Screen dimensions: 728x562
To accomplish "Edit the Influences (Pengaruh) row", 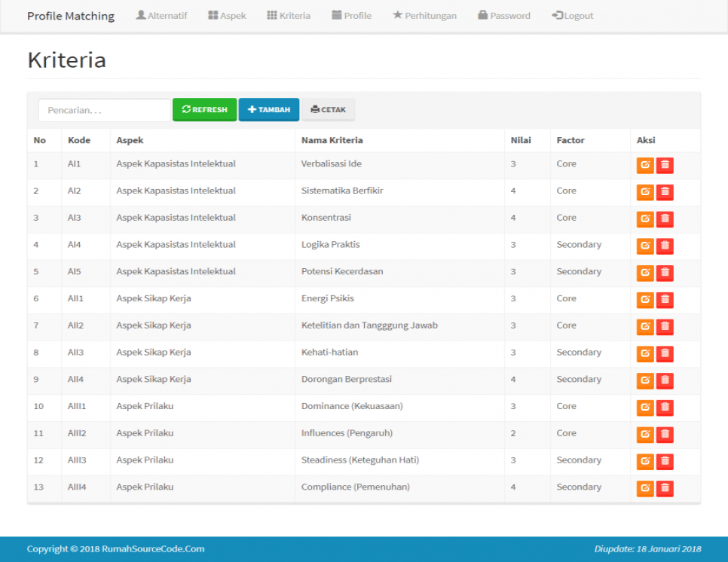I will pyautogui.click(x=645, y=434).
